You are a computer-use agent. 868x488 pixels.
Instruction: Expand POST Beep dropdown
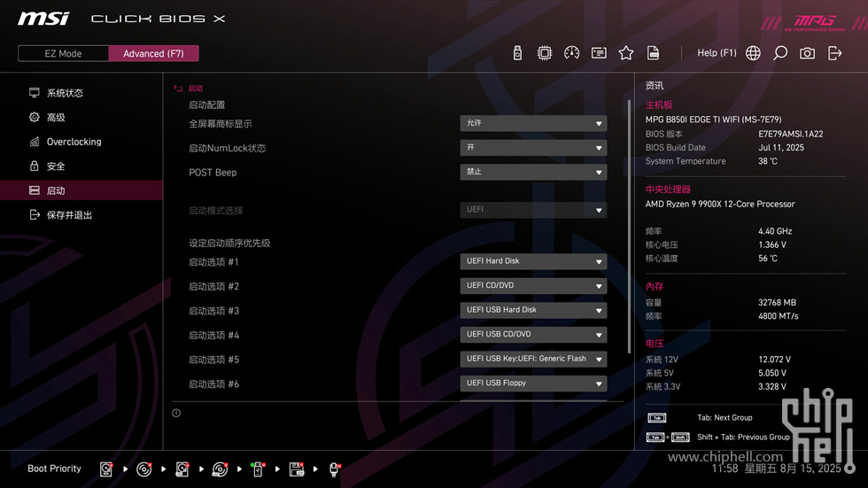533,172
